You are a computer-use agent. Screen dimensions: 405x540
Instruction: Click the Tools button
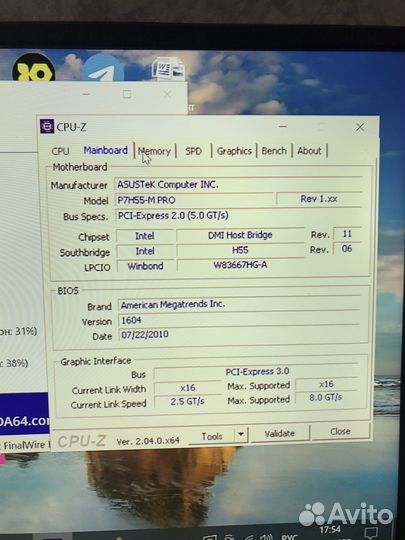point(212,436)
